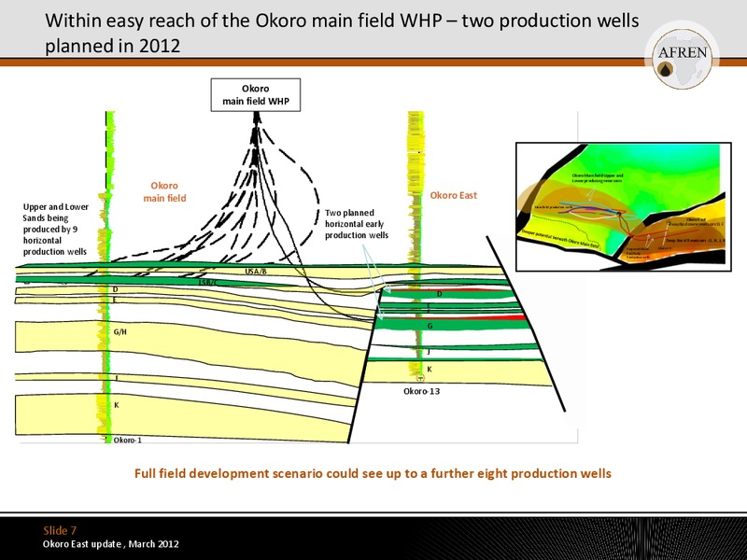The height and width of the screenshot is (560, 747).
Task: Click the 'D' label beside the Okoro-1 log
Action: tap(115, 289)
